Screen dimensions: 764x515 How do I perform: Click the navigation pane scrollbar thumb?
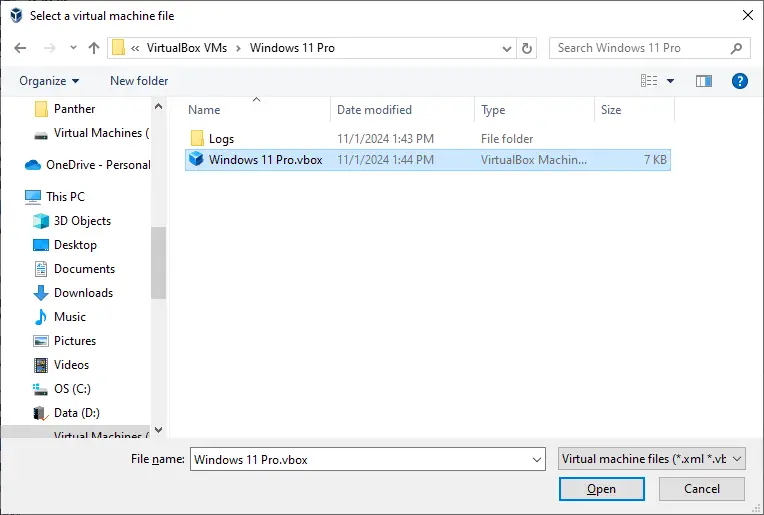[158, 263]
